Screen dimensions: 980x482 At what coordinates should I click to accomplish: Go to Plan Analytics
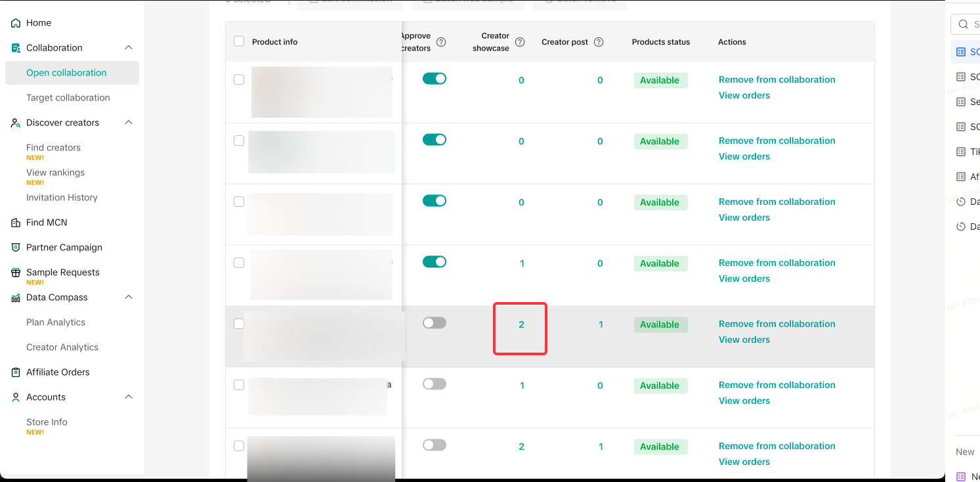pos(56,322)
